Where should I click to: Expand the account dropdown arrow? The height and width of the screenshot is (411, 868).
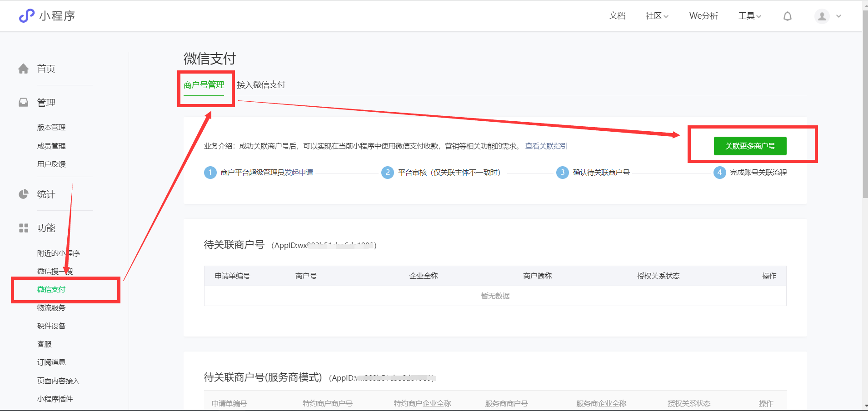click(x=839, y=16)
